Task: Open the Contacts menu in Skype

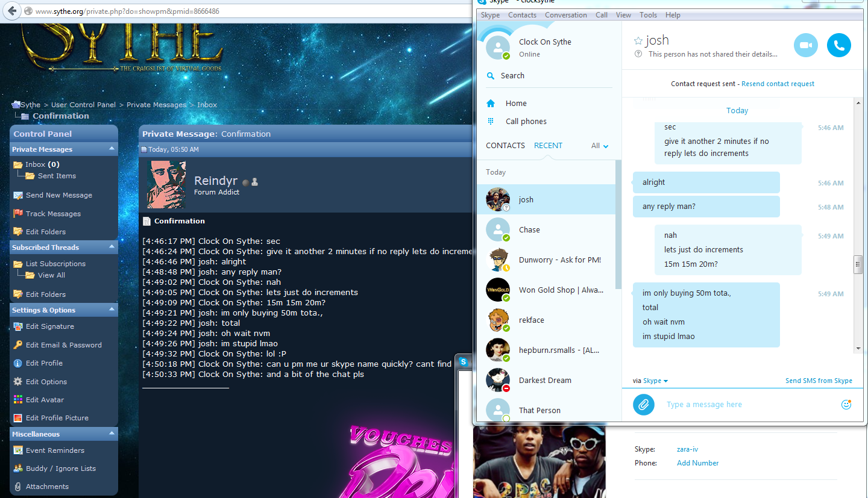Action: (522, 15)
